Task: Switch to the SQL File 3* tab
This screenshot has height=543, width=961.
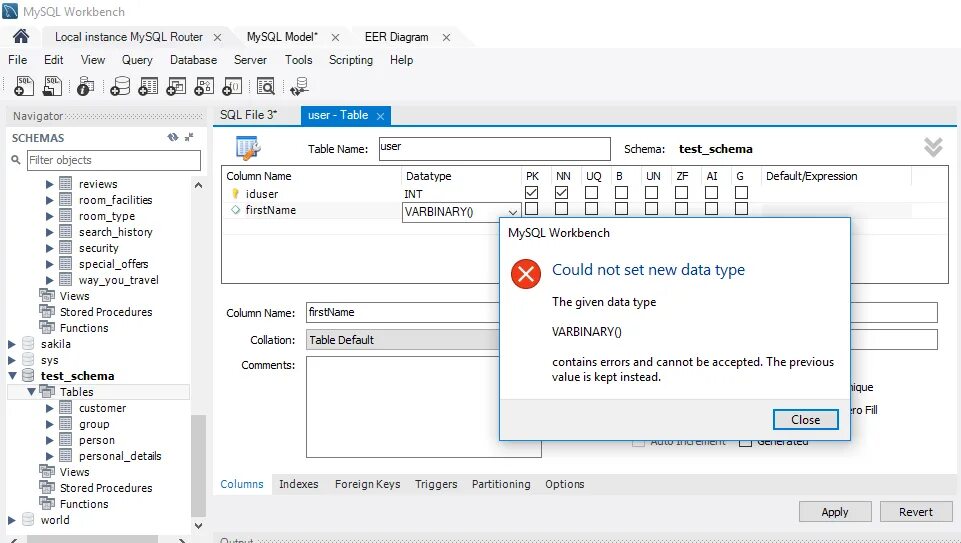Action: click(x=248, y=115)
